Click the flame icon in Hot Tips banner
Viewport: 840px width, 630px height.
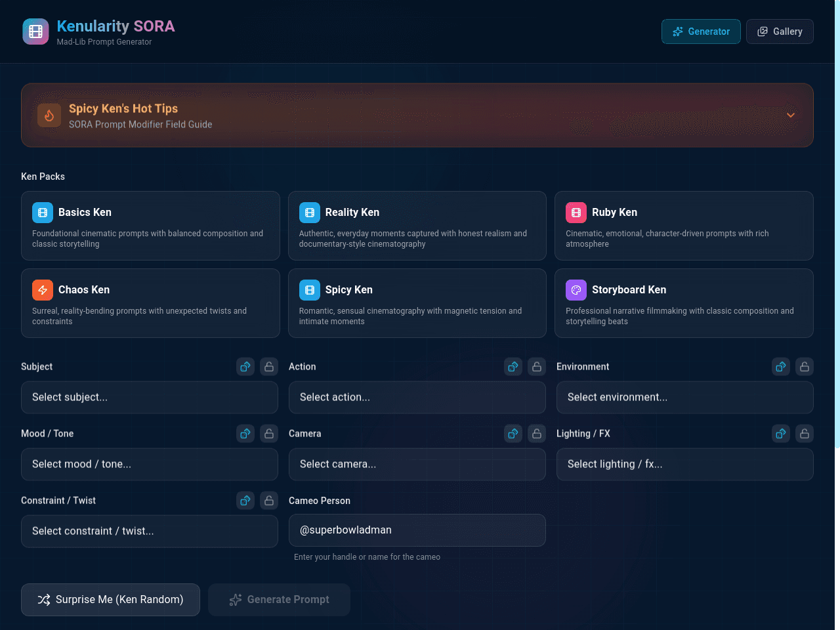point(49,115)
